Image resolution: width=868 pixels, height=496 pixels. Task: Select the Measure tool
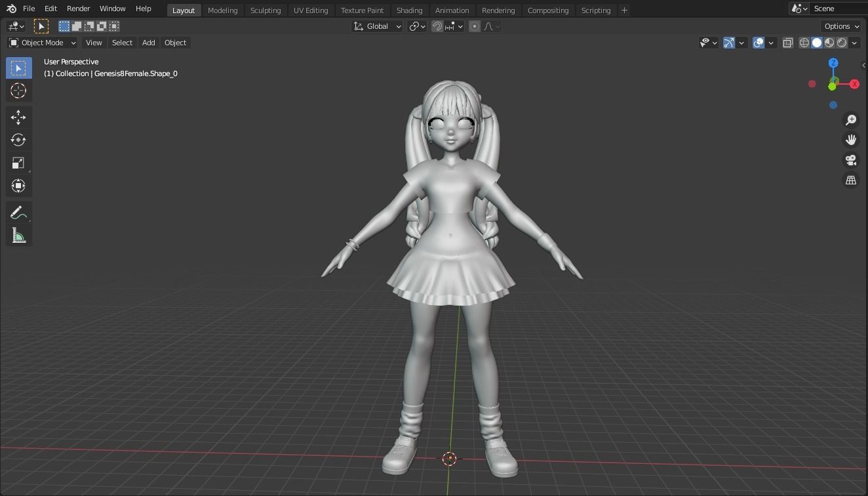tap(18, 234)
